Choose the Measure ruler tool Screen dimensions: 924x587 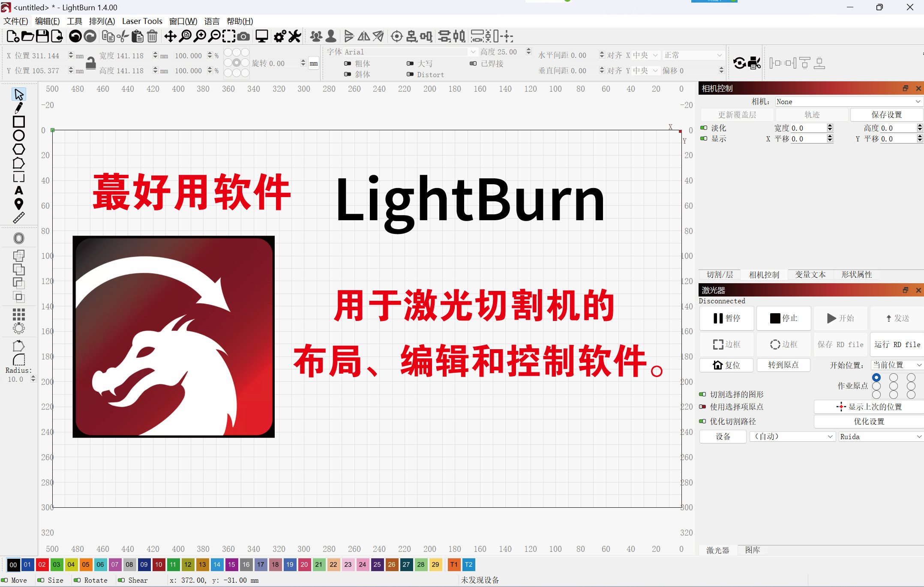pos(19,218)
